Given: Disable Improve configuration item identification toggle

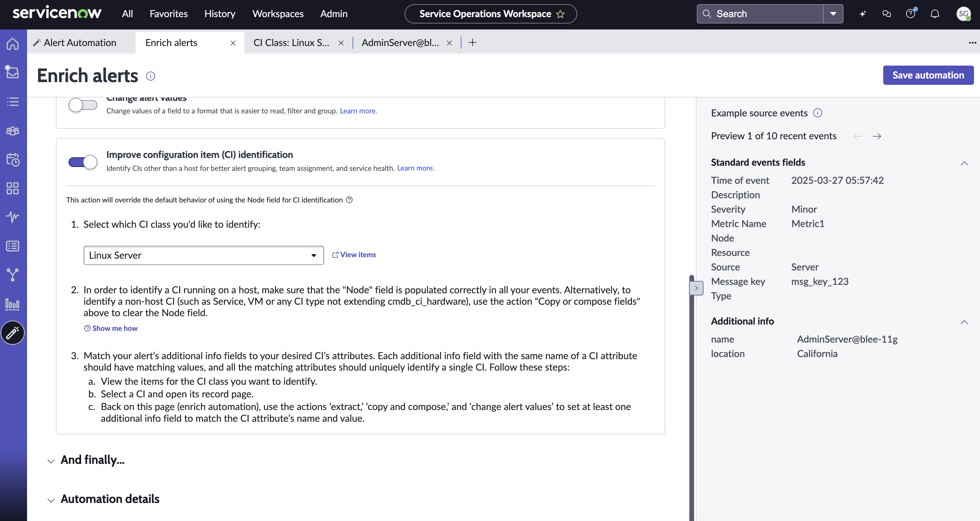Looking at the screenshot, I should 83,162.
